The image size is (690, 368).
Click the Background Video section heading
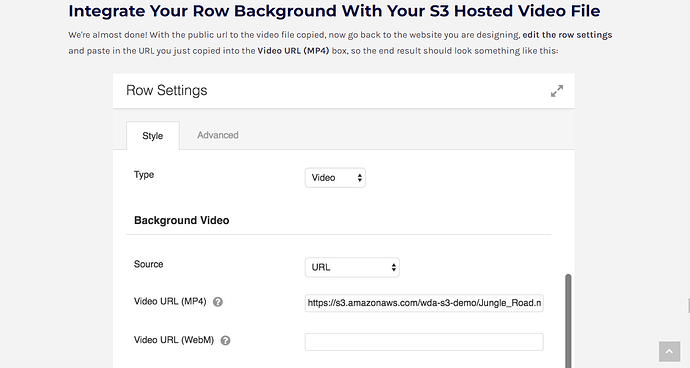click(x=181, y=220)
